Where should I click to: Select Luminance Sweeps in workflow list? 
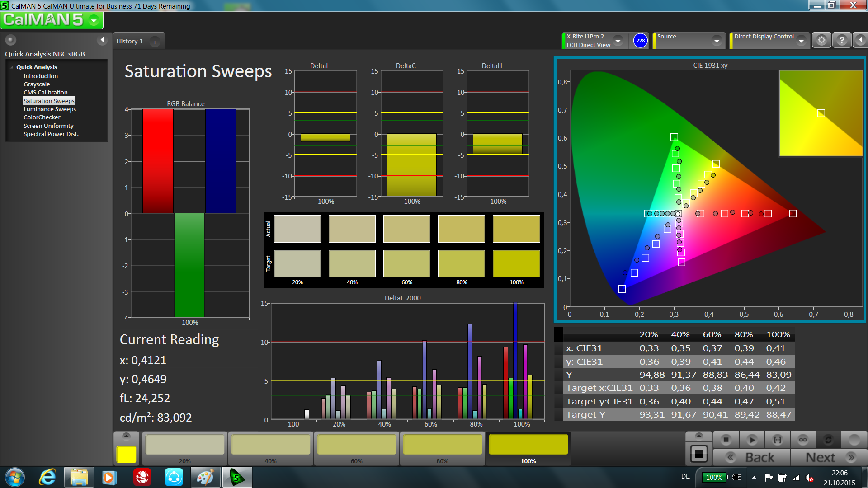(50, 109)
